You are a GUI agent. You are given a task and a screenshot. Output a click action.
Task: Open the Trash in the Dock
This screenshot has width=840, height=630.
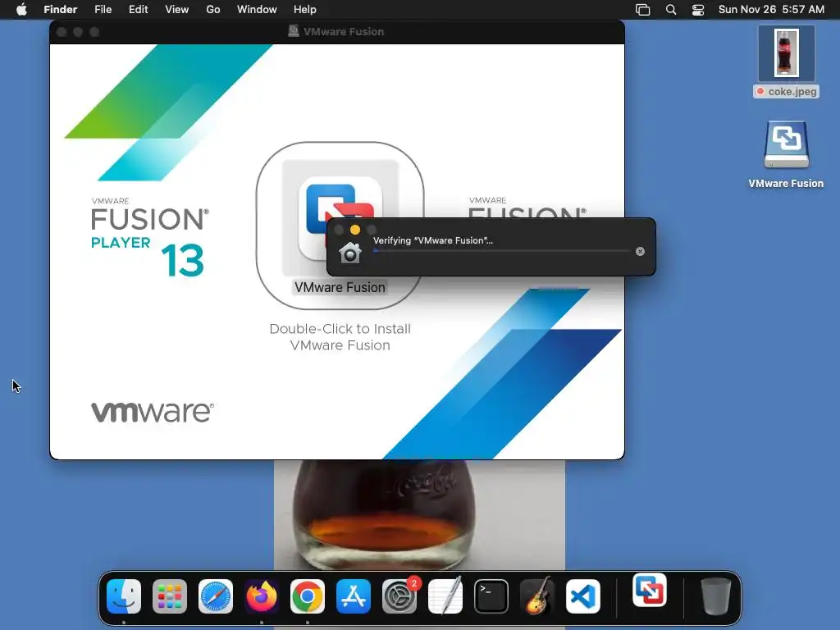pyautogui.click(x=715, y=596)
